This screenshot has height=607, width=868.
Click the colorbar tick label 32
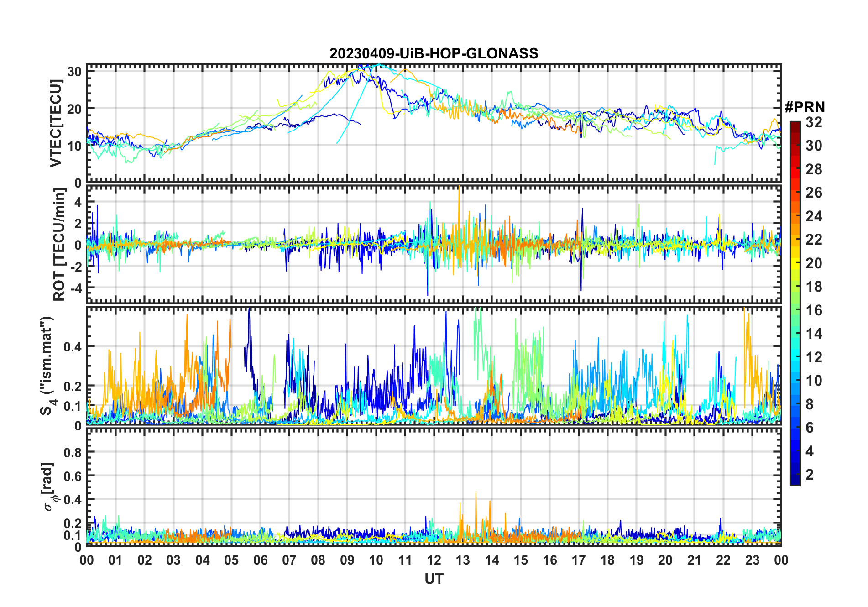(813, 122)
